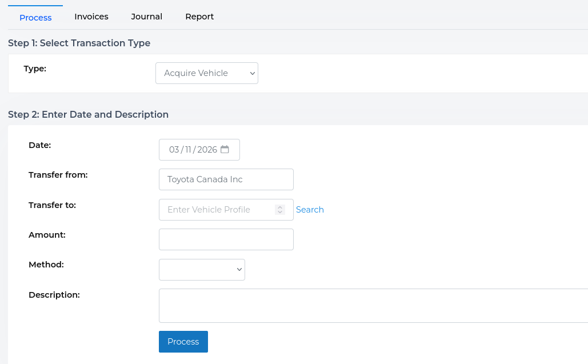
Task: Open the Type transaction dropdown
Action: [206, 73]
